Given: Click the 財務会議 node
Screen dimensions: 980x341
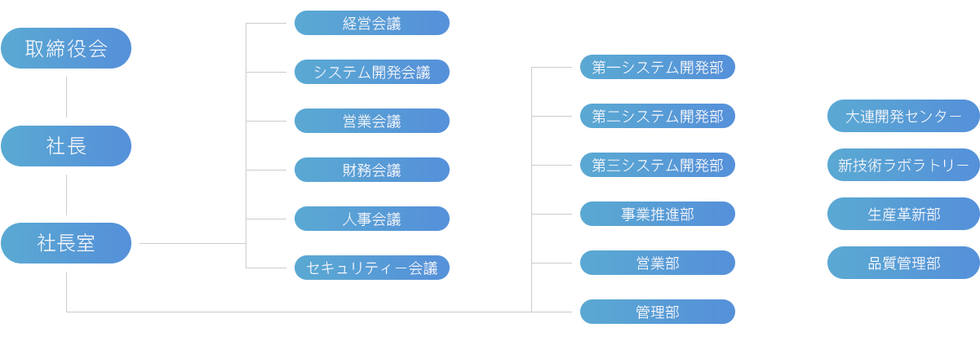Looking at the screenshot, I should [x=371, y=170].
